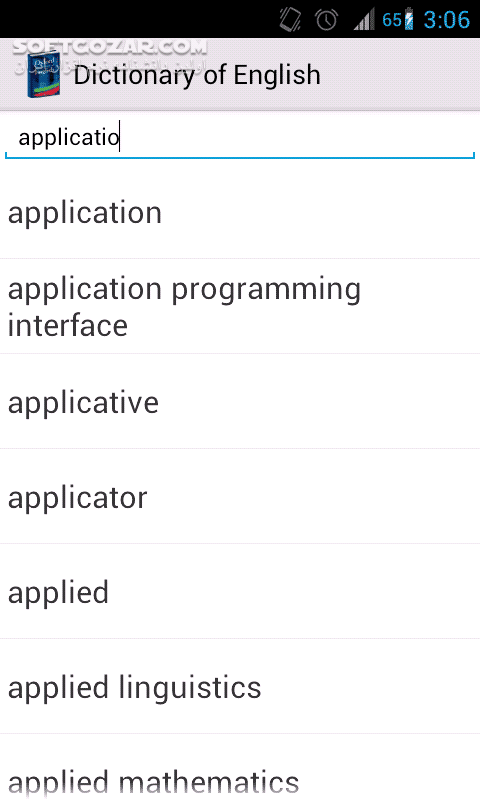Select applied linguistics from the list
480x800 pixels.
240,687
